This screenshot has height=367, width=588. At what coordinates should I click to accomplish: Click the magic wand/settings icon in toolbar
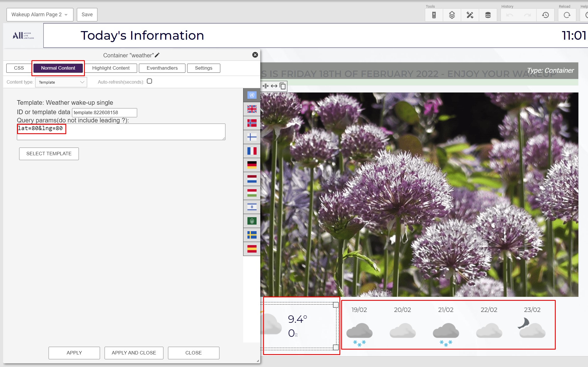click(x=470, y=15)
